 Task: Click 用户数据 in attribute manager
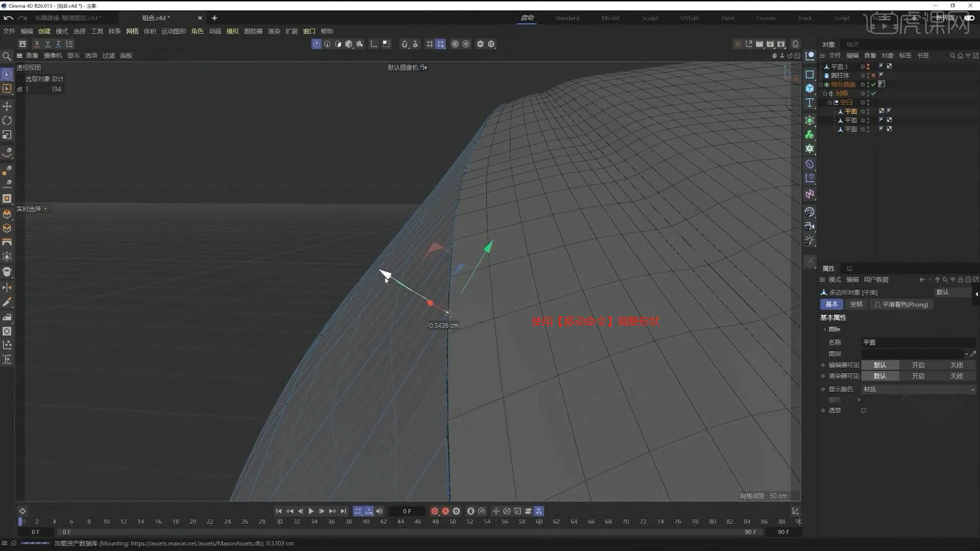click(876, 280)
